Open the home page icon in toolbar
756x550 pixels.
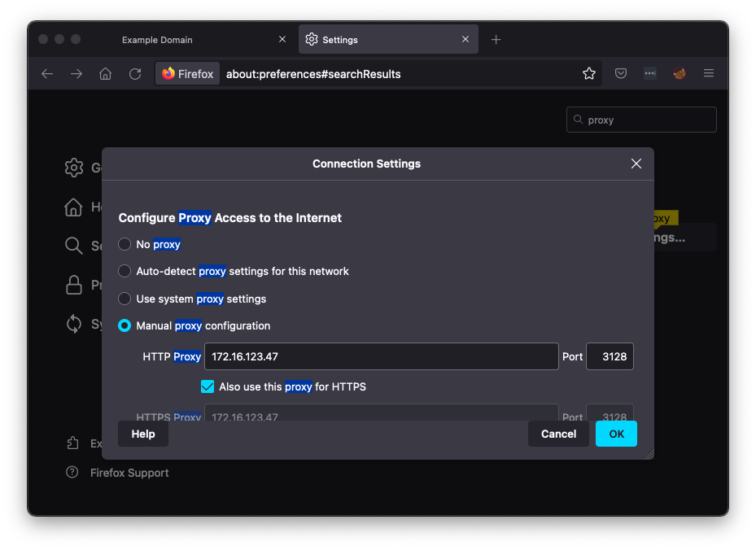click(105, 74)
